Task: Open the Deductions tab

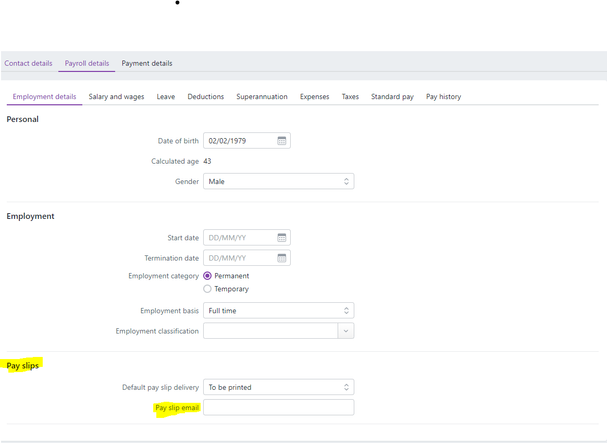Action: point(206,97)
